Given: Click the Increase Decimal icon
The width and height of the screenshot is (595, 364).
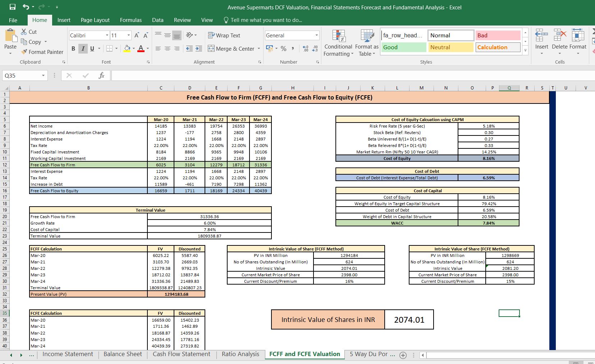Looking at the screenshot, I should coord(306,49).
